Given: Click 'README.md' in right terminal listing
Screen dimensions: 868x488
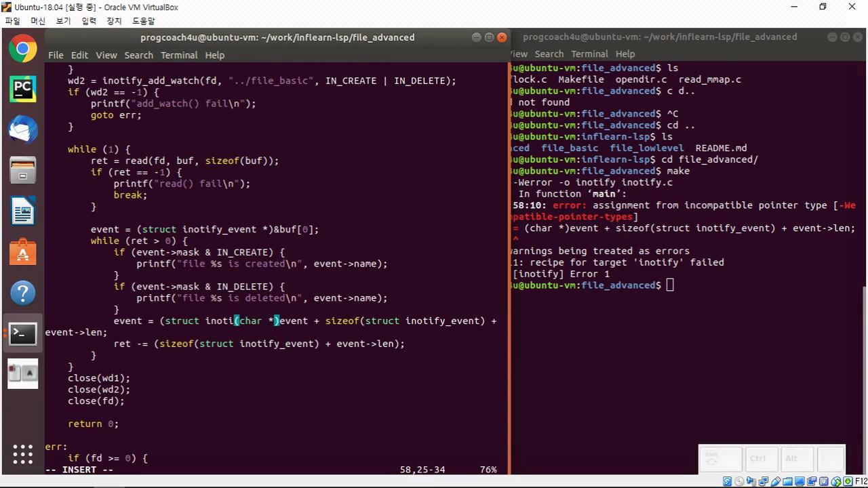Looking at the screenshot, I should point(721,148).
